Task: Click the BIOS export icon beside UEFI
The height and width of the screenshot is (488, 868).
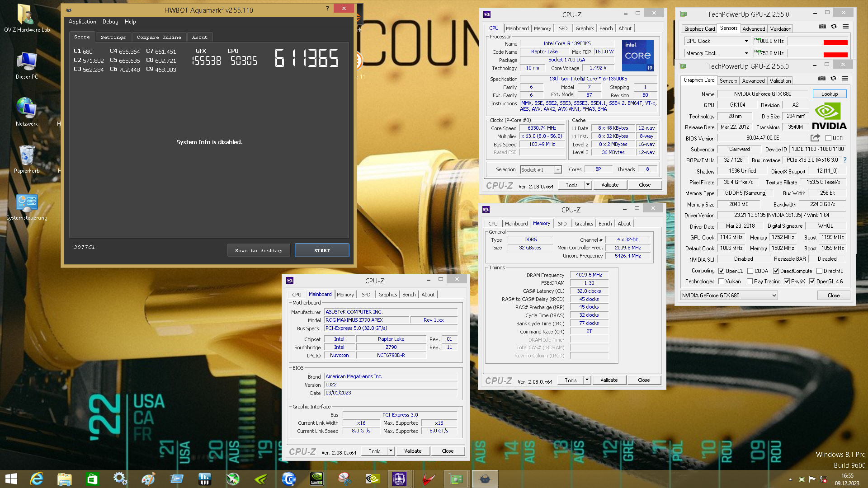Action: click(815, 138)
